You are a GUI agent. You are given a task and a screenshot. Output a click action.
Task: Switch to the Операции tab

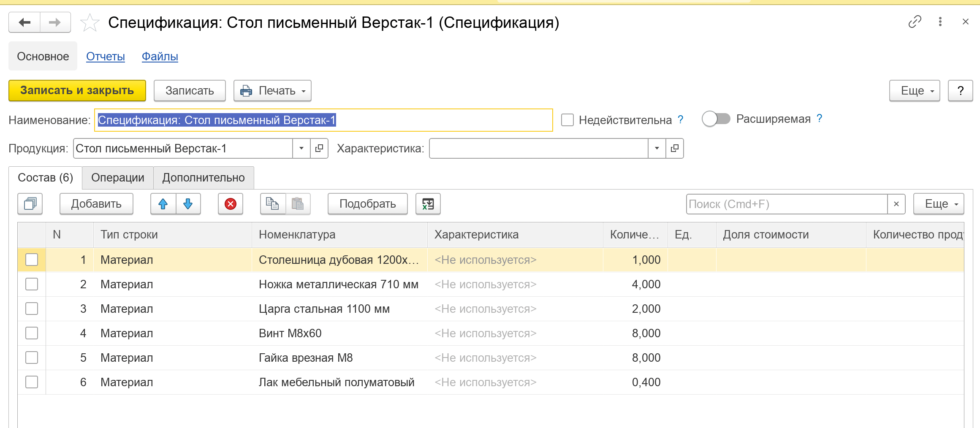118,178
